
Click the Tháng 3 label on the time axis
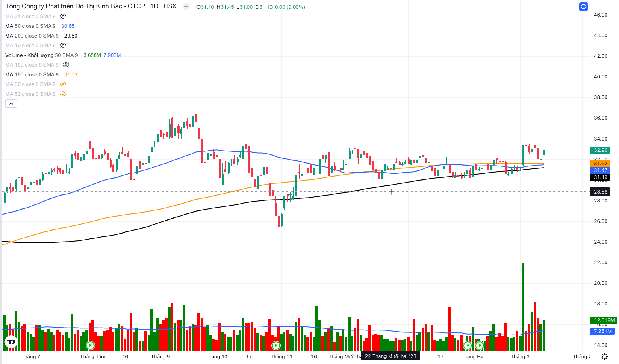520,357
